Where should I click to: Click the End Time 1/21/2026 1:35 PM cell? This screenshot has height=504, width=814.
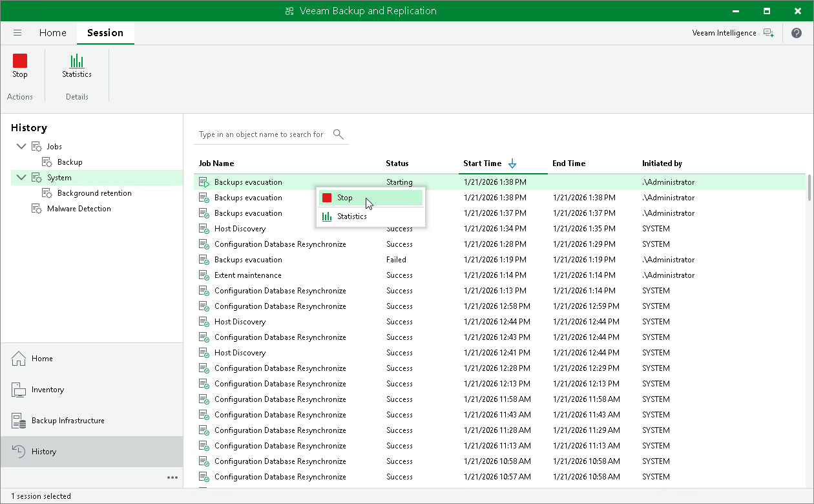coord(584,229)
